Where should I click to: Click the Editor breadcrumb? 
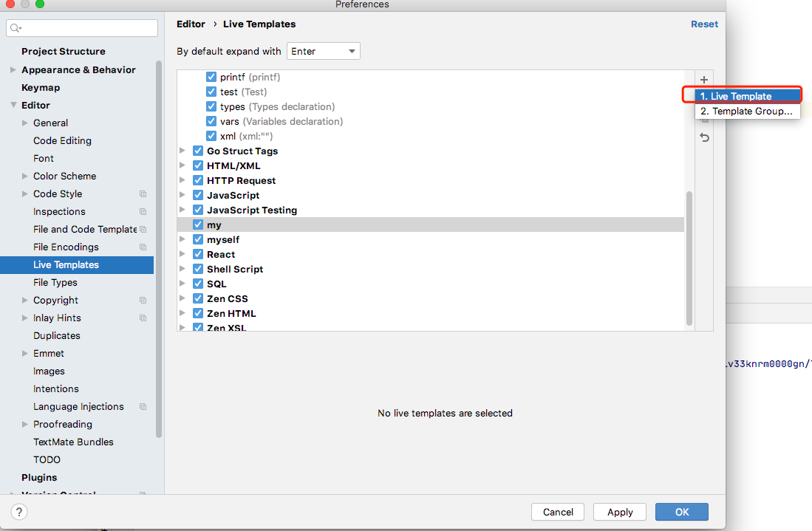[191, 24]
